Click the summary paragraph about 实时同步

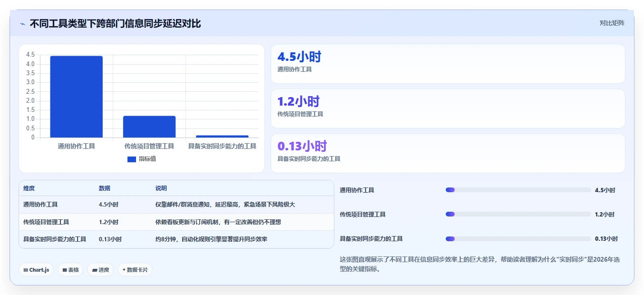[x=480, y=264]
